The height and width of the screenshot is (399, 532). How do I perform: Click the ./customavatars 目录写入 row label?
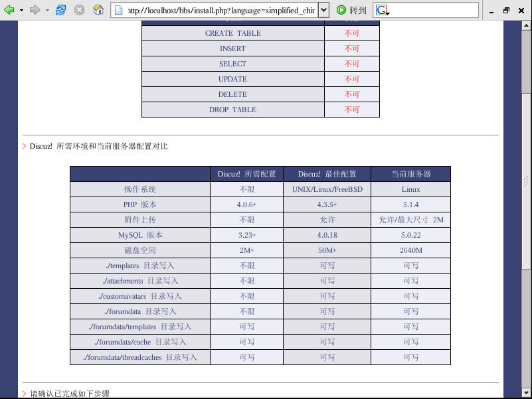tap(140, 296)
